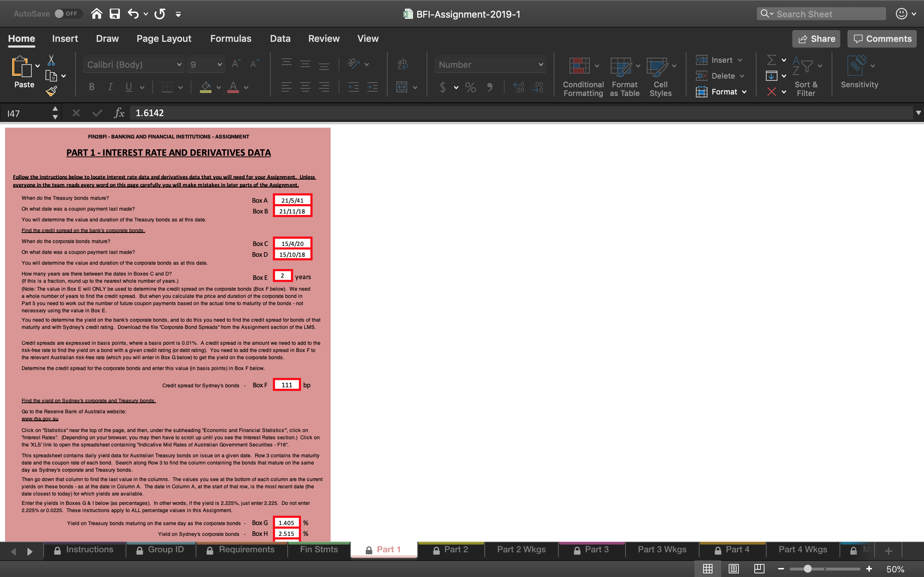This screenshot has height=577, width=924.
Task: Apply italic formatting
Action: tap(110, 87)
